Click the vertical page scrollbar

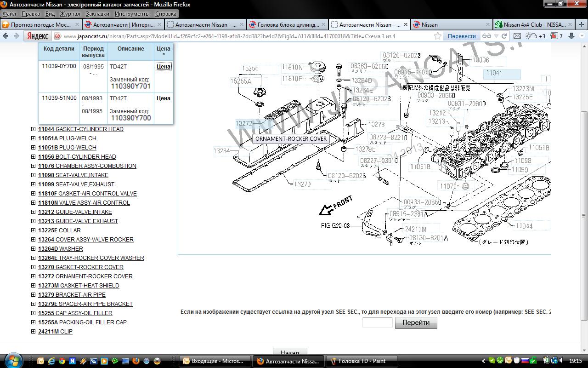tap(584, 184)
